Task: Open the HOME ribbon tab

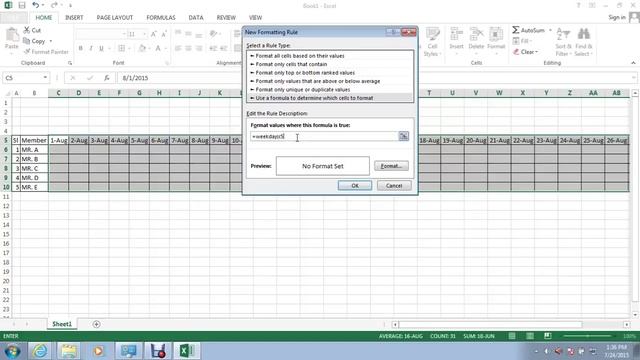Action: coord(44,18)
